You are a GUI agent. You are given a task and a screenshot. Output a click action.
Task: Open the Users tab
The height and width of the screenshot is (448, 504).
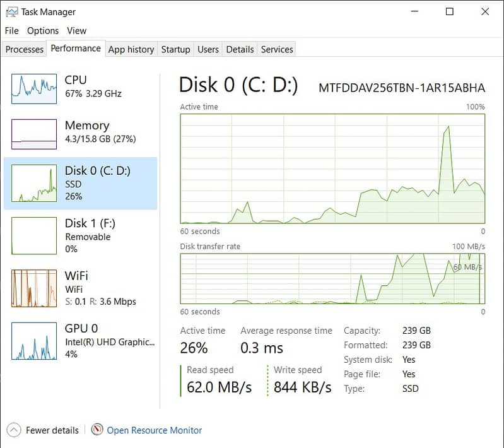[208, 49]
